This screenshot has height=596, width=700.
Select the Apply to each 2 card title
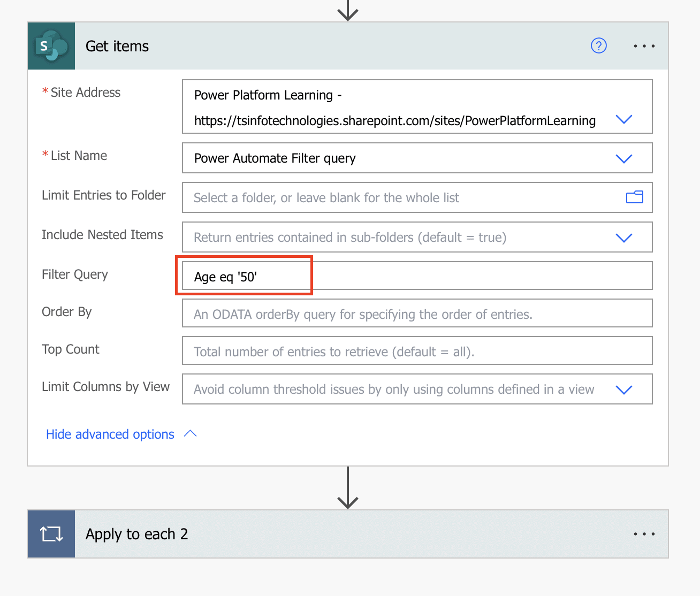136,533
